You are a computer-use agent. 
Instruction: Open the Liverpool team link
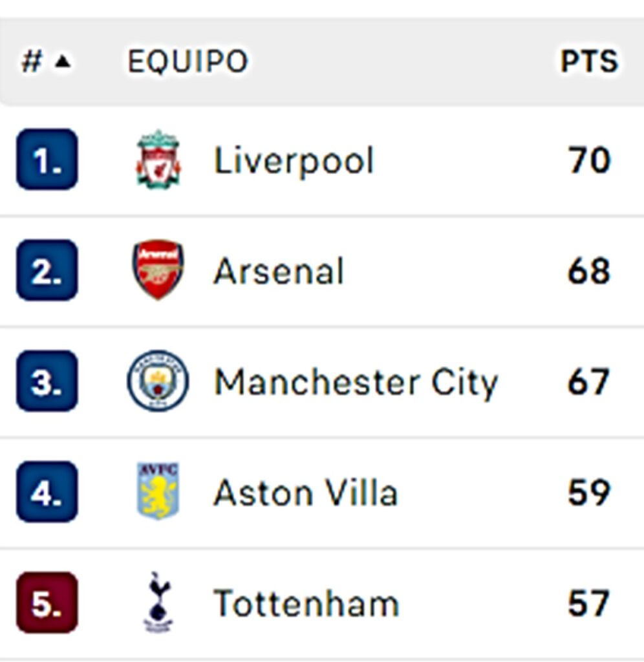tap(294, 160)
